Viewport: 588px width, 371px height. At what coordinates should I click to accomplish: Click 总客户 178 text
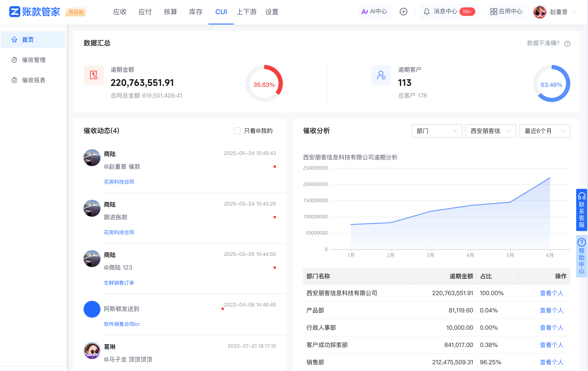[412, 96]
